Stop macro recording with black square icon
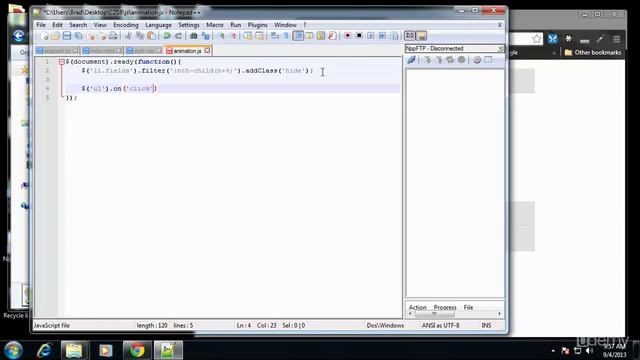The image size is (640, 360). pyautogui.click(x=359, y=36)
